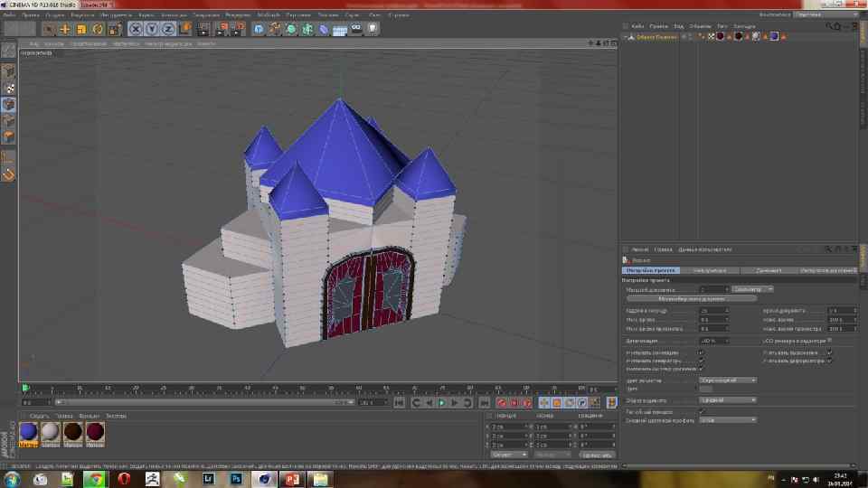Select the Move tool in top toolbar

coord(65,29)
